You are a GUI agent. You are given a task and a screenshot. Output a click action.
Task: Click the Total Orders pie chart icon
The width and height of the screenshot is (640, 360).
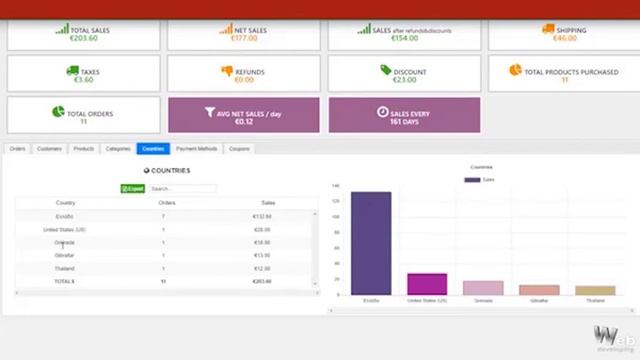pyautogui.click(x=58, y=111)
